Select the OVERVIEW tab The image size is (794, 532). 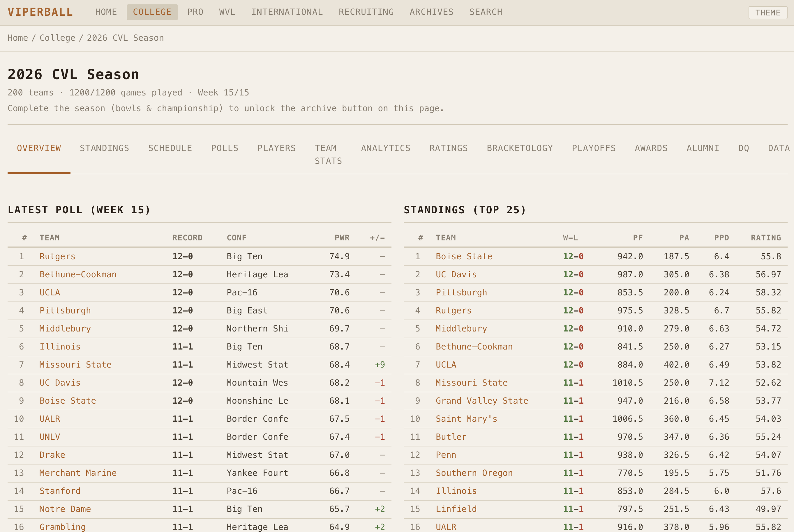pyautogui.click(x=39, y=148)
